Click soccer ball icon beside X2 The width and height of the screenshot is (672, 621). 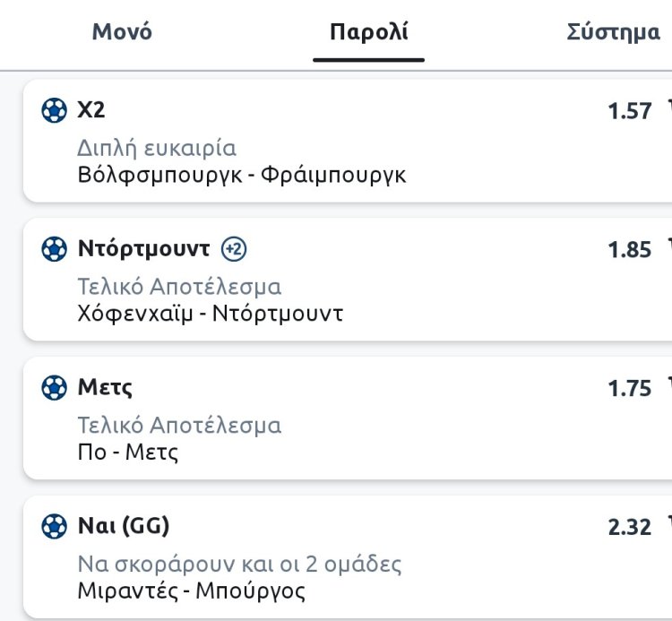[x=54, y=110]
